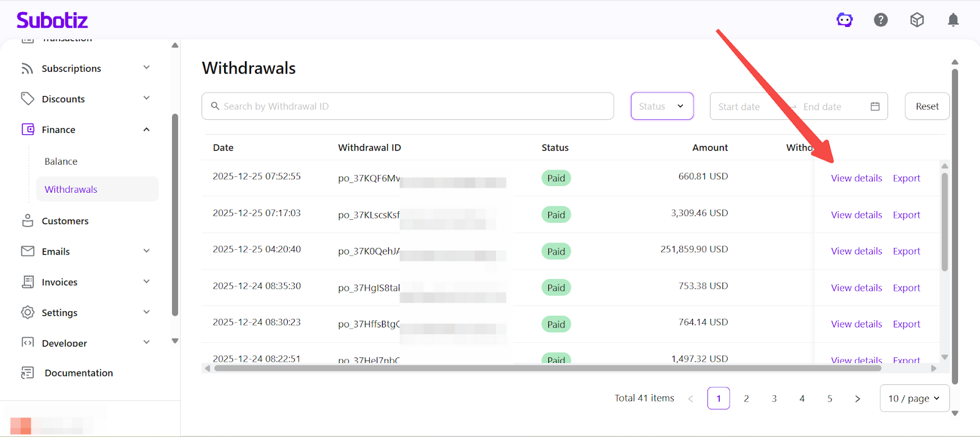Click the Subotiz logo
Screen dimensions: 980x437
(52, 20)
